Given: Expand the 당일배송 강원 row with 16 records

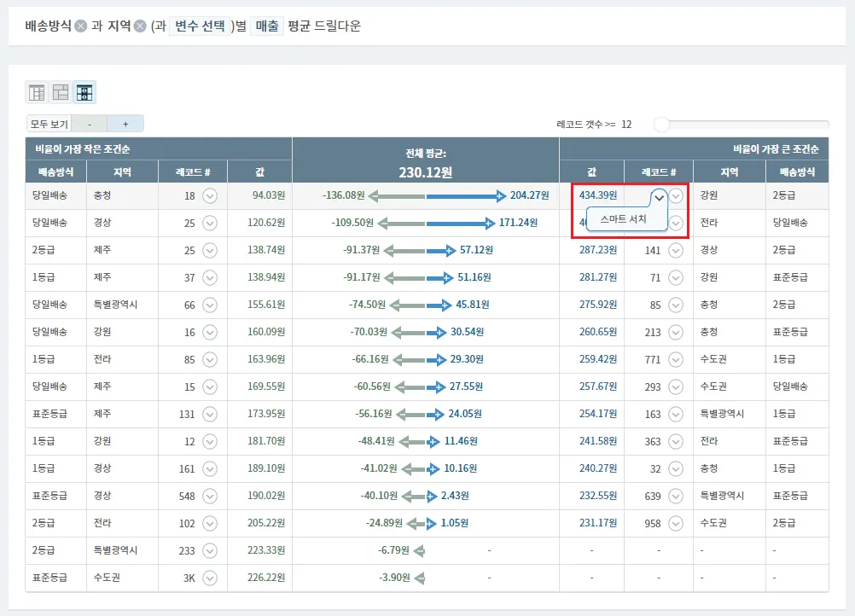Looking at the screenshot, I should (x=210, y=332).
